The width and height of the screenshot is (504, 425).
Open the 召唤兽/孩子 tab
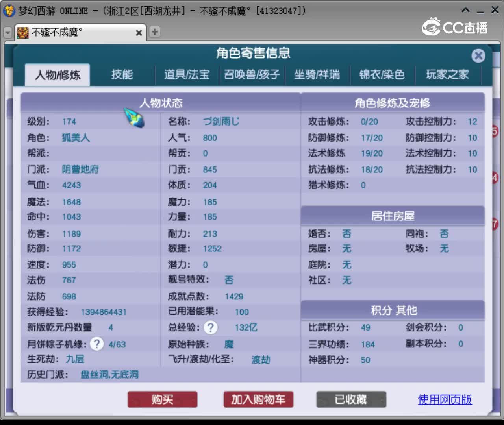[x=252, y=74]
